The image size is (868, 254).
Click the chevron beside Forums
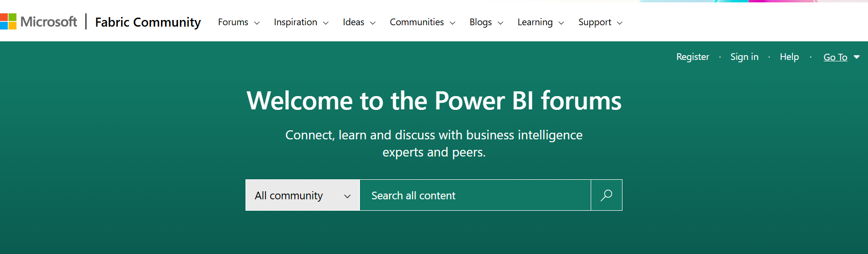pos(257,23)
